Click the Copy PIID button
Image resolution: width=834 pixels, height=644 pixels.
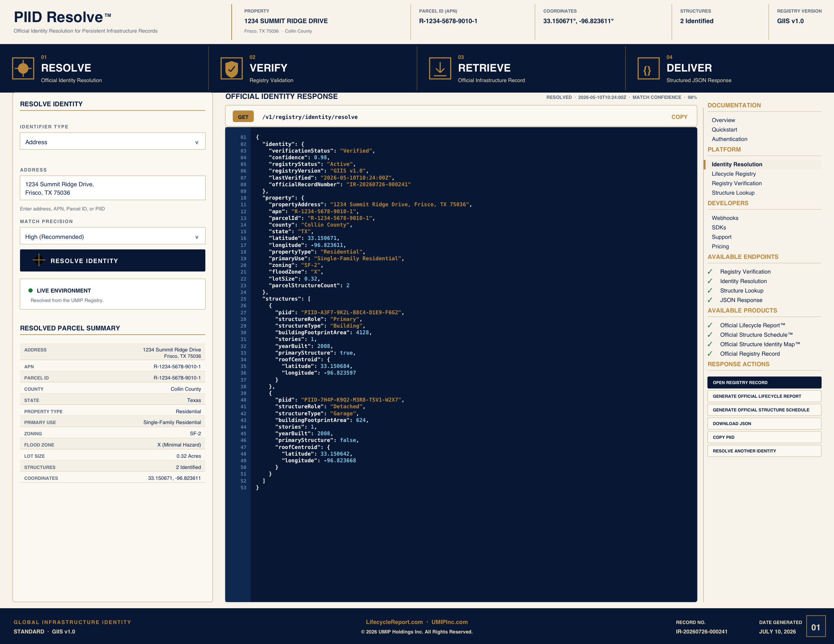[x=764, y=437]
